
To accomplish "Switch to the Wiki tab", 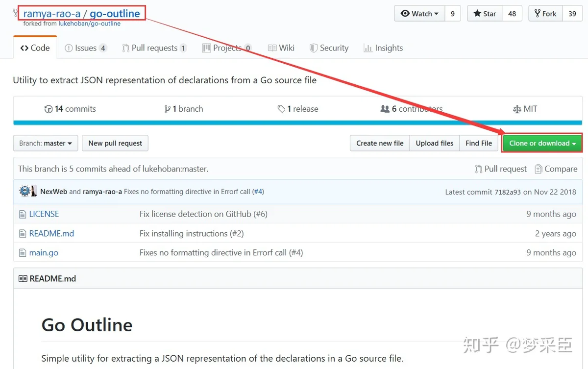I will click(x=281, y=48).
